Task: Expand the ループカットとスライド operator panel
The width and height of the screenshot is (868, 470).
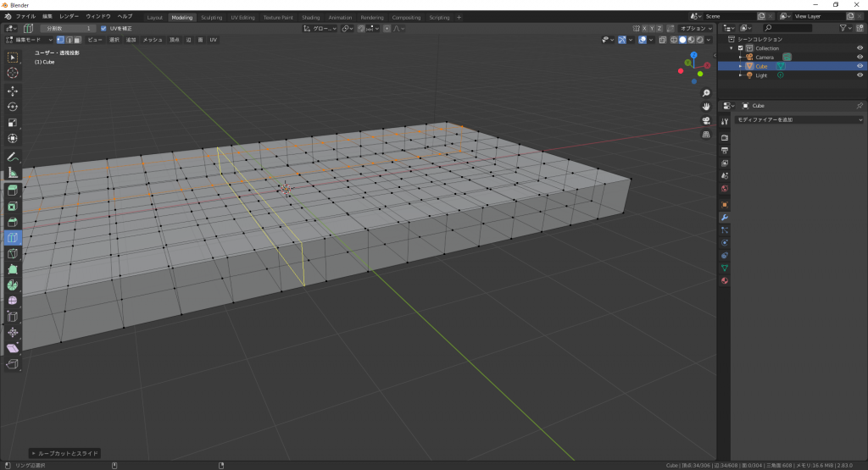Action: (x=64, y=453)
